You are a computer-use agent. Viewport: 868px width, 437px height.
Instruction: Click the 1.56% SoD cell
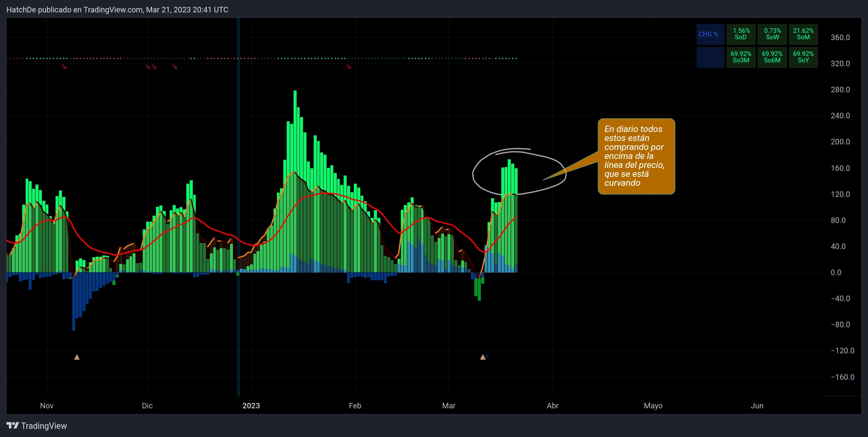741,34
